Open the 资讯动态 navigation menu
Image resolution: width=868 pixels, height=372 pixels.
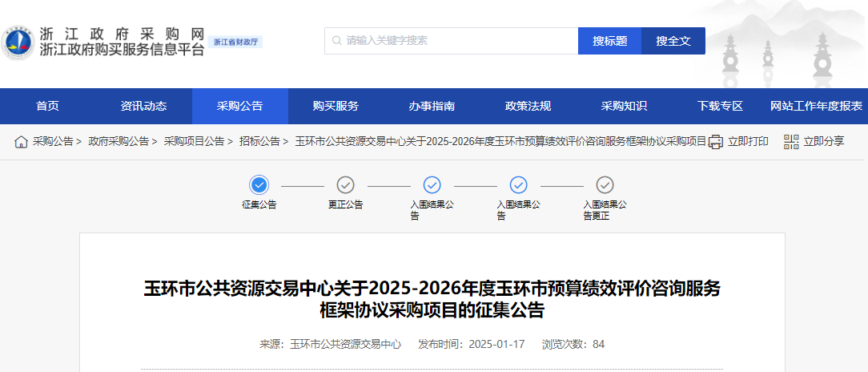[143, 106]
